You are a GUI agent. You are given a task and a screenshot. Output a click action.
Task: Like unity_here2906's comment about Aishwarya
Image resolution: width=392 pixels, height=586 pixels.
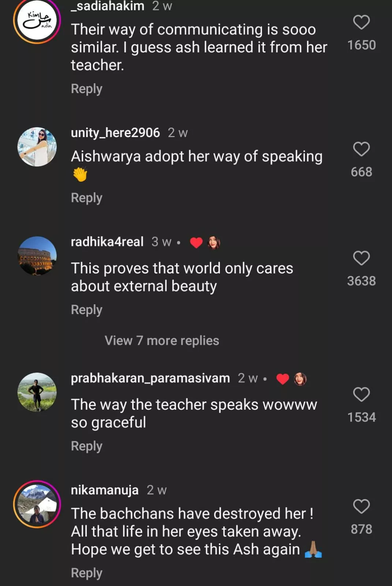point(361,149)
